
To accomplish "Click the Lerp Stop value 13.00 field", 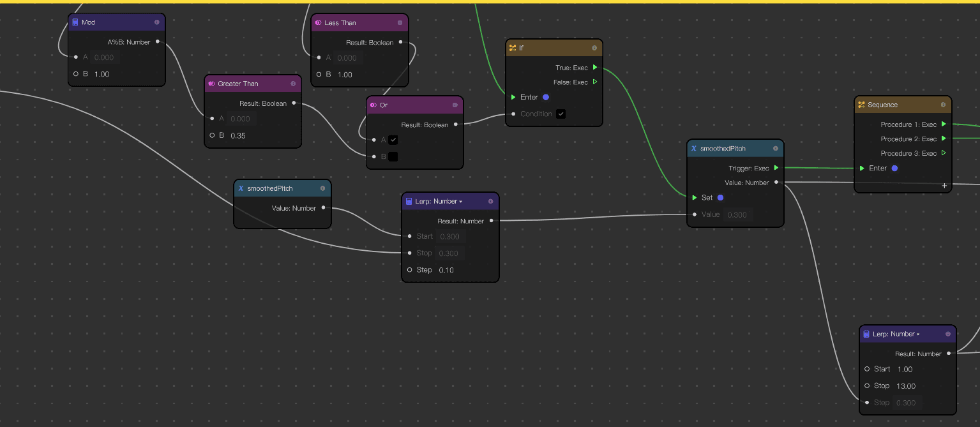I will 907,386.
